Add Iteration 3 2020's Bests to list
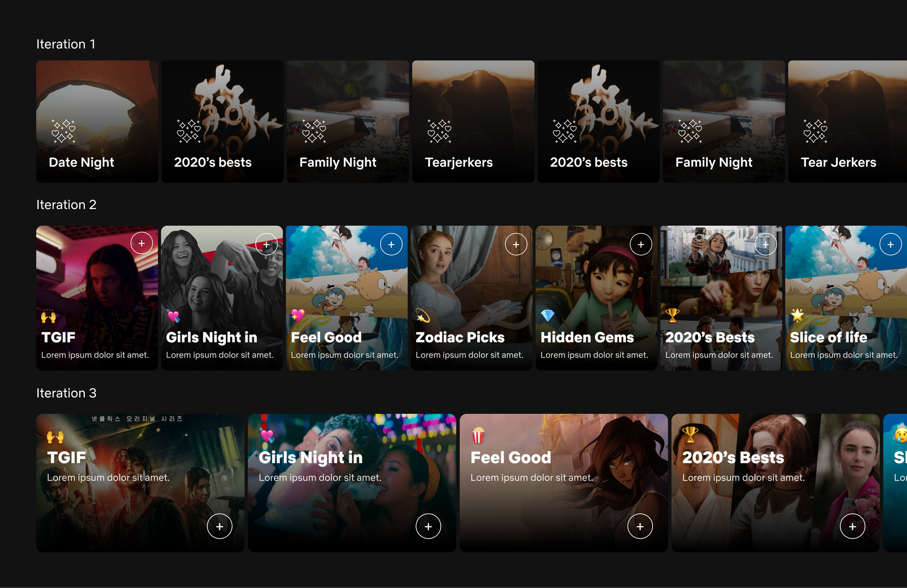Viewport: 907px width, 588px height. (852, 526)
